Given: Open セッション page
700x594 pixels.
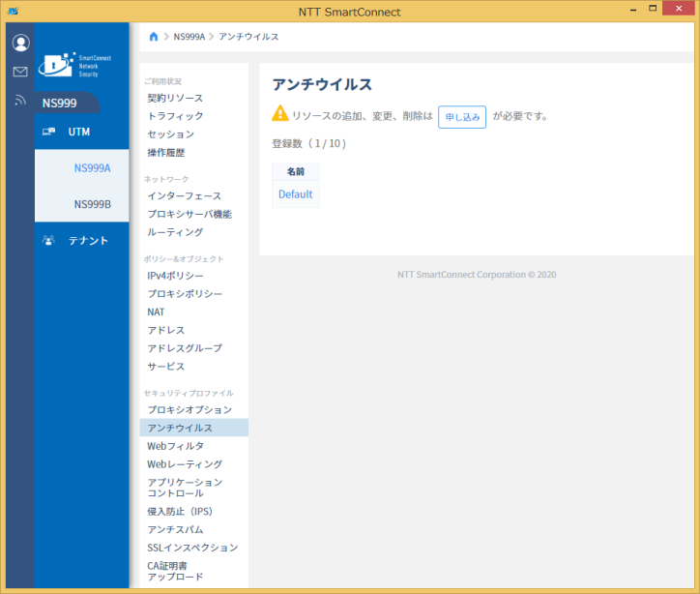Looking at the screenshot, I should click(x=170, y=134).
